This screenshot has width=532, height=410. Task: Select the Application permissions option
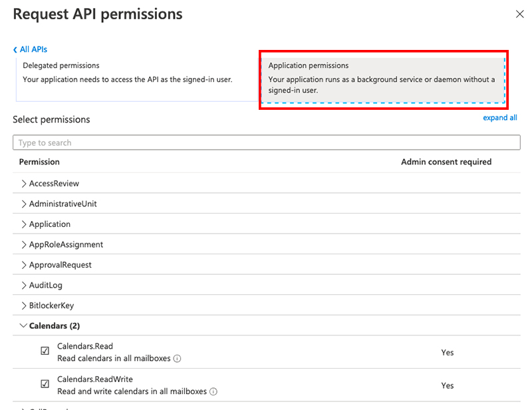coord(383,80)
